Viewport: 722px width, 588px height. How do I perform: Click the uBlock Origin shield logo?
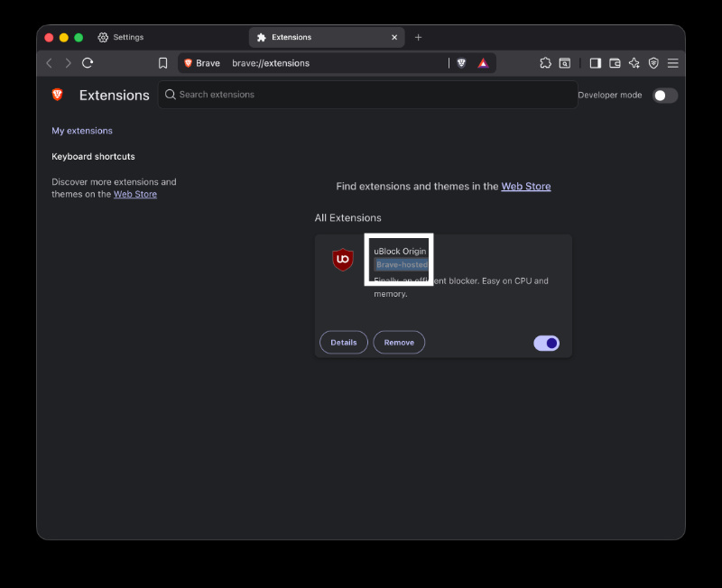click(343, 260)
